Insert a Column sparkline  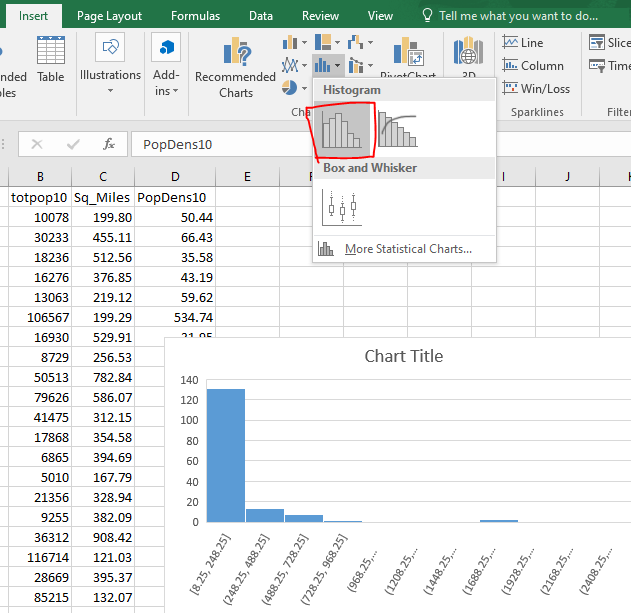532,65
